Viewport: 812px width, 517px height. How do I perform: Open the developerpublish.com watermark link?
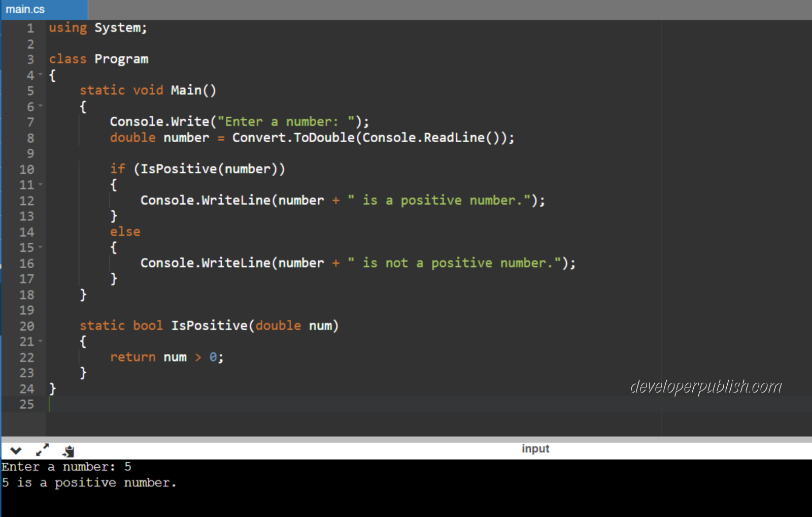[705, 387]
